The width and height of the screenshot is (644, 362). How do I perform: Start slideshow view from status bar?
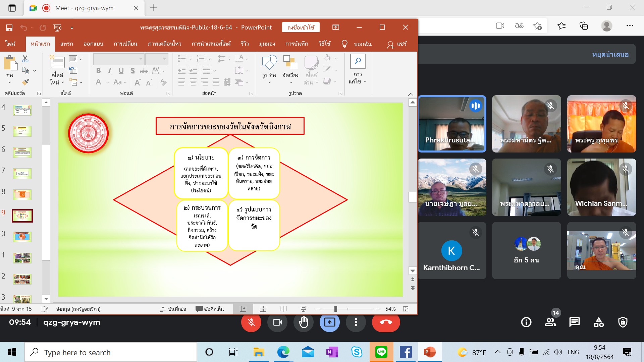(303, 309)
